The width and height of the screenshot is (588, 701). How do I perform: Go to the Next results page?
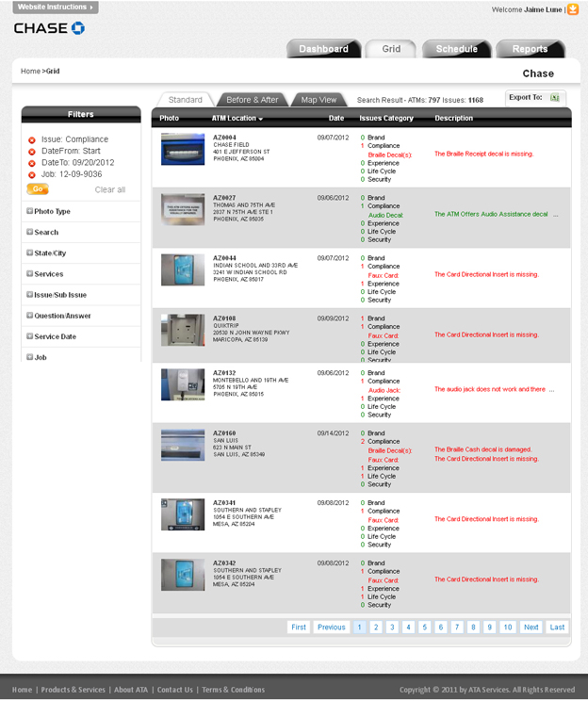(531, 628)
